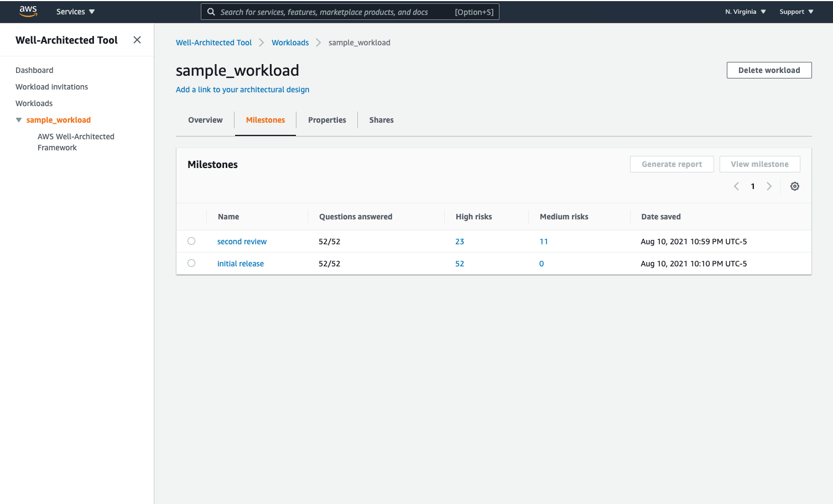833x504 pixels.
Task: Open AWS Well-Architected Framework lens
Action: coord(76,142)
